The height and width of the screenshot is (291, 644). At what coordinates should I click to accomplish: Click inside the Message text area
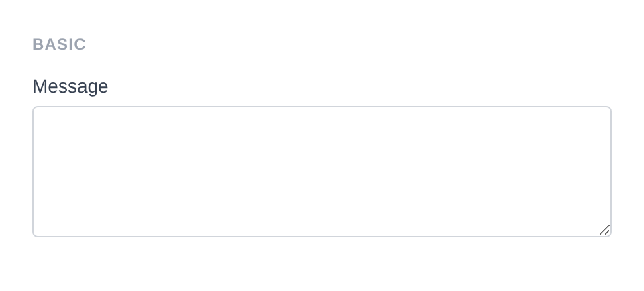point(321,171)
